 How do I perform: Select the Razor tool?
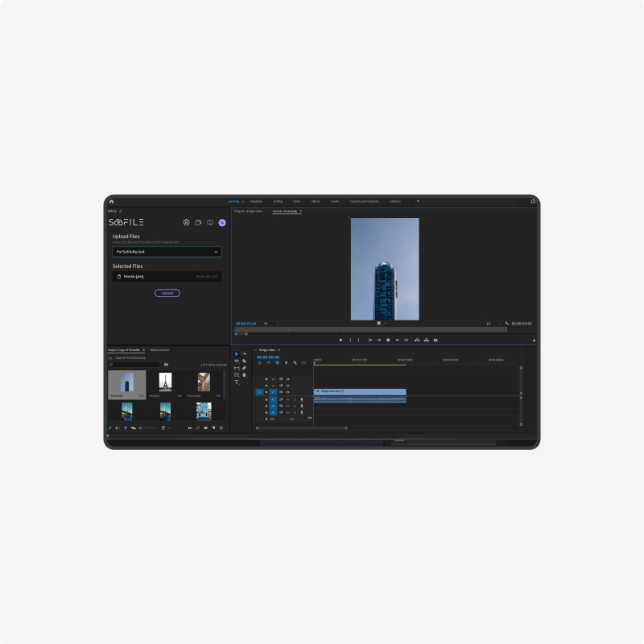click(244, 361)
